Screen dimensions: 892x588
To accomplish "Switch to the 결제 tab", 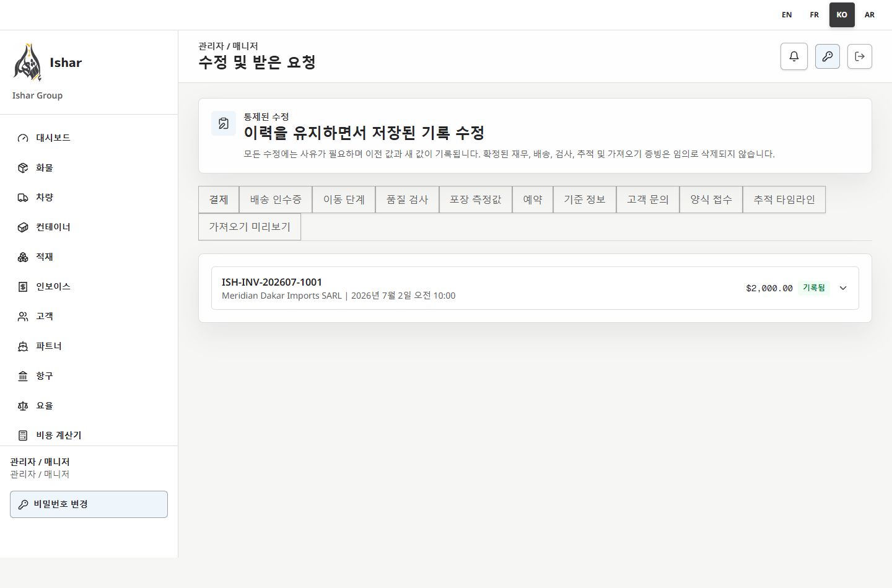I will click(219, 200).
